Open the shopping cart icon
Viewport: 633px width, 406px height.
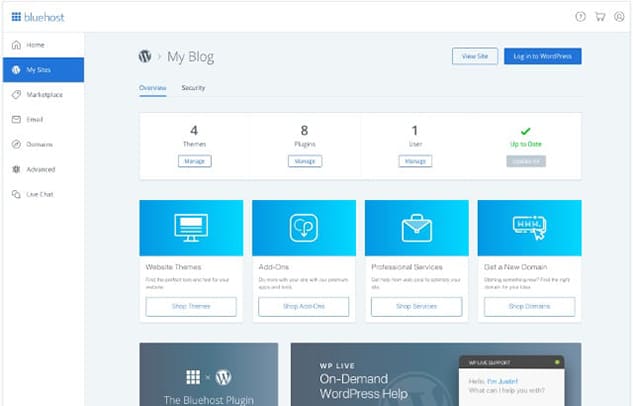pos(599,16)
